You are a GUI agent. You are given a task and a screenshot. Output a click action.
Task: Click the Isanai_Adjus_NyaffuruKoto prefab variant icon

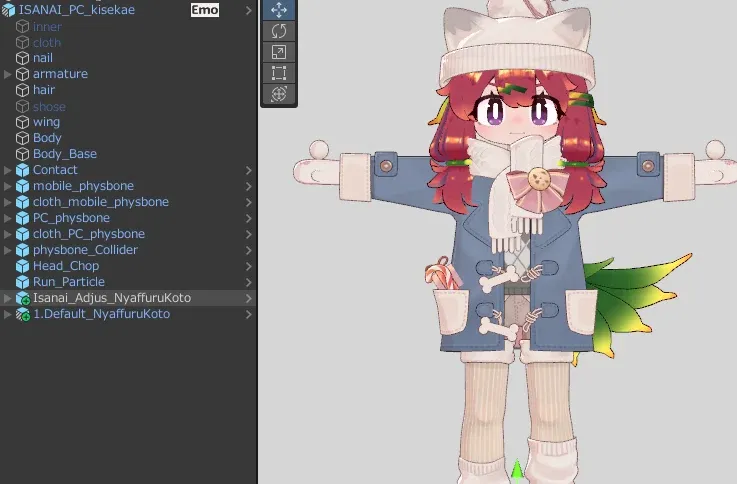pyautogui.click(x=23, y=298)
